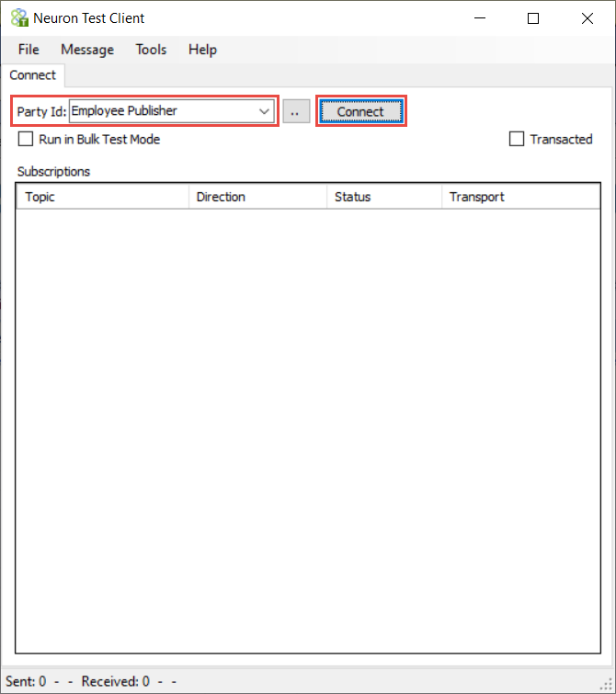The height and width of the screenshot is (694, 616).
Task: Click the browse '..' button
Action: (x=296, y=111)
